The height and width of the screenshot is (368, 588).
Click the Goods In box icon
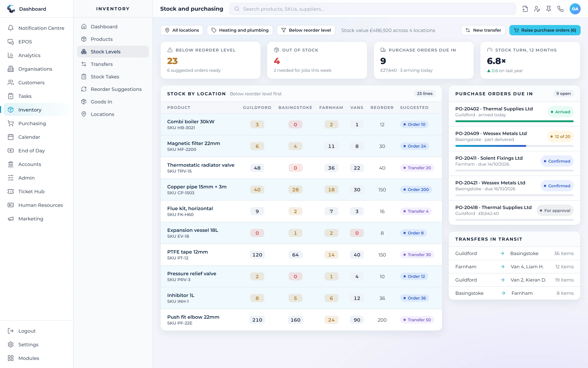tap(84, 102)
